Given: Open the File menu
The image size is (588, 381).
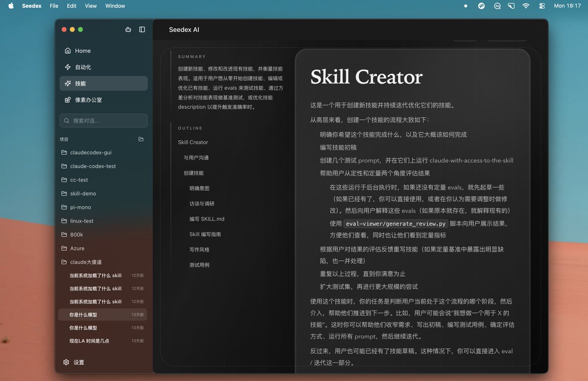Looking at the screenshot, I should click(x=54, y=6).
